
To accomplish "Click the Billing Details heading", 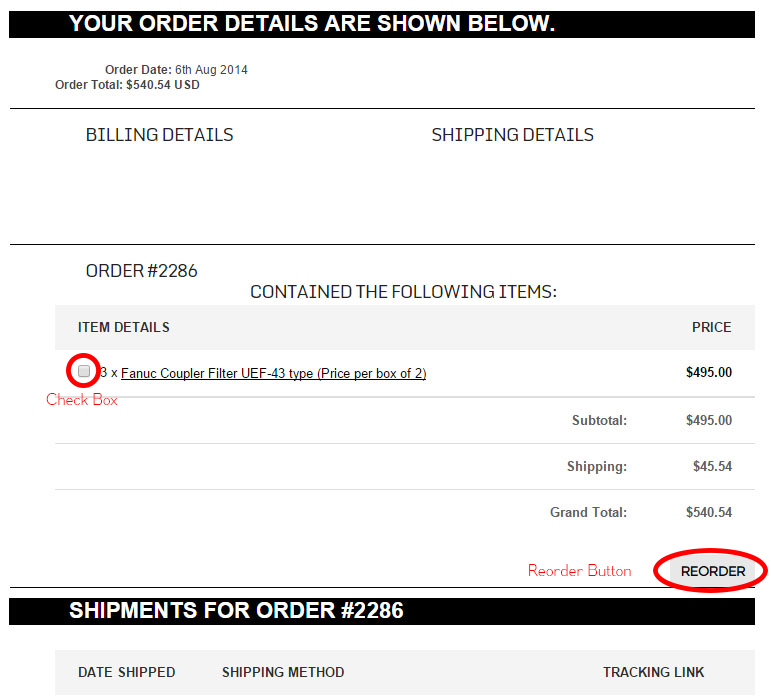I will [x=159, y=135].
